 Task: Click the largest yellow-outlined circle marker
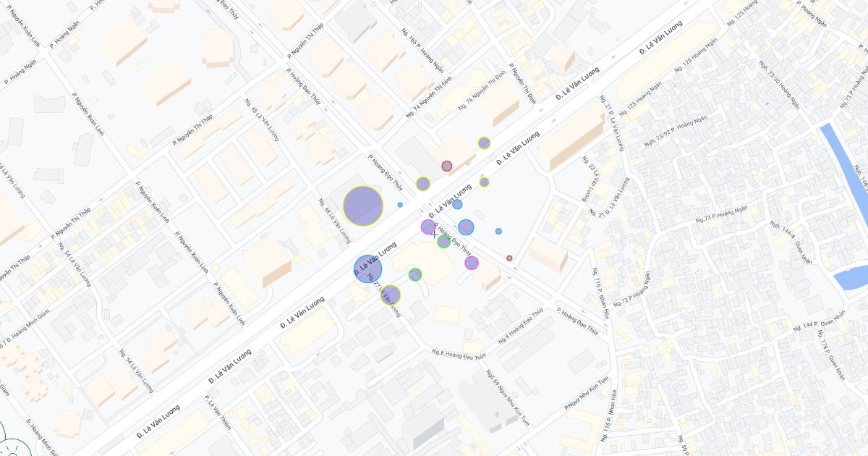point(362,206)
